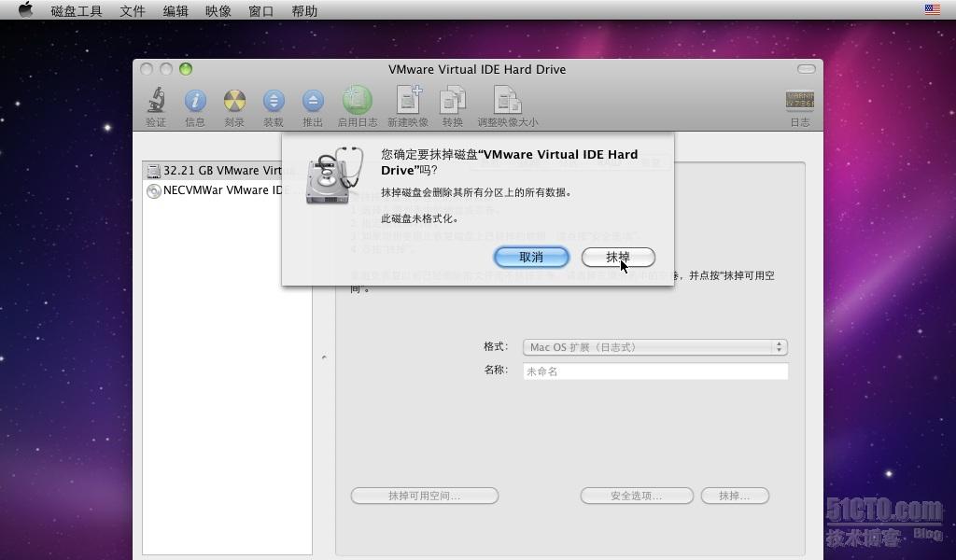Screen dimensions: 956x560
Task: Click the optical disc icon for NECVMWar drive
Action: (x=154, y=190)
